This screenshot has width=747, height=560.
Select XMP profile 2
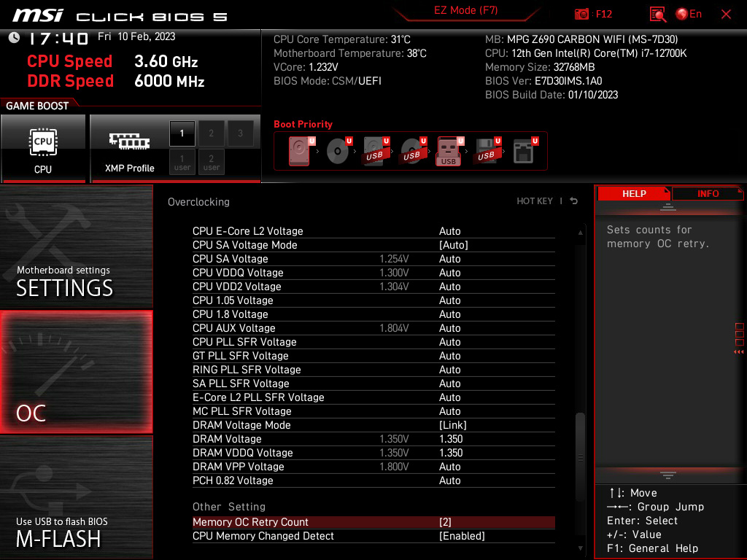pyautogui.click(x=211, y=133)
